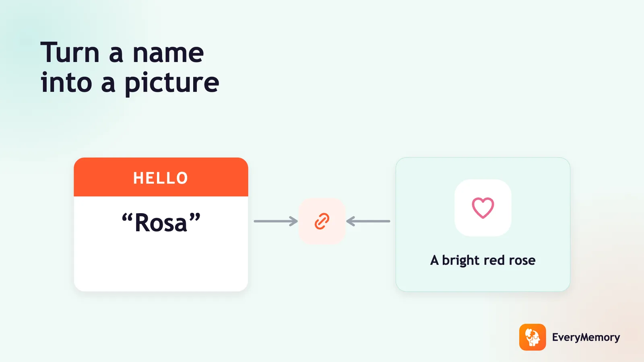The image size is (644, 362).
Task: Click the orange chain link icon
Action: (x=322, y=221)
